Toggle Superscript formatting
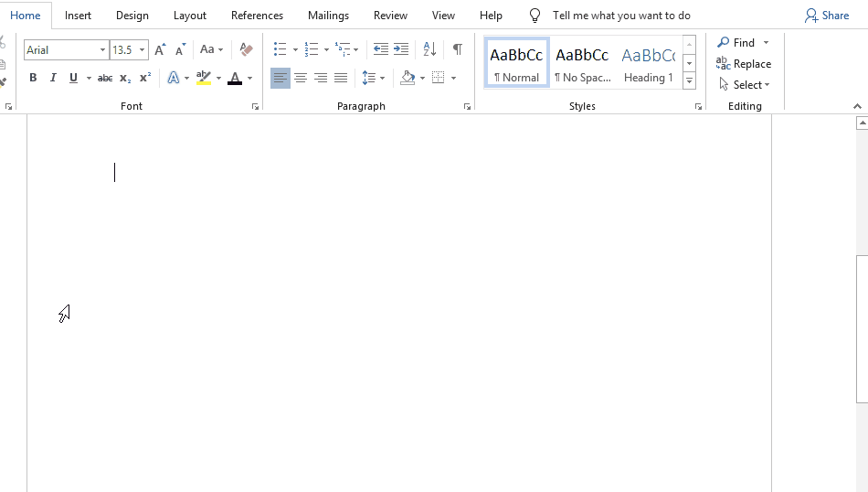This screenshot has height=492, width=868. coord(145,78)
